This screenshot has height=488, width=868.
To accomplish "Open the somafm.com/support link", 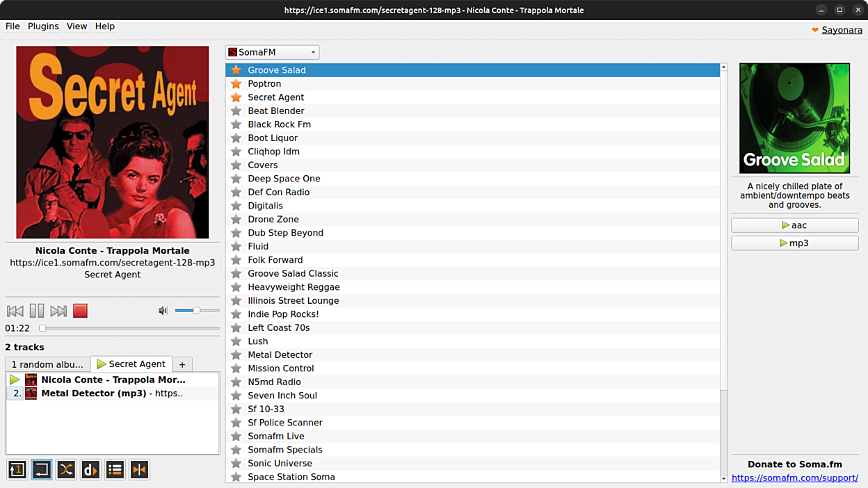I will pos(794,478).
